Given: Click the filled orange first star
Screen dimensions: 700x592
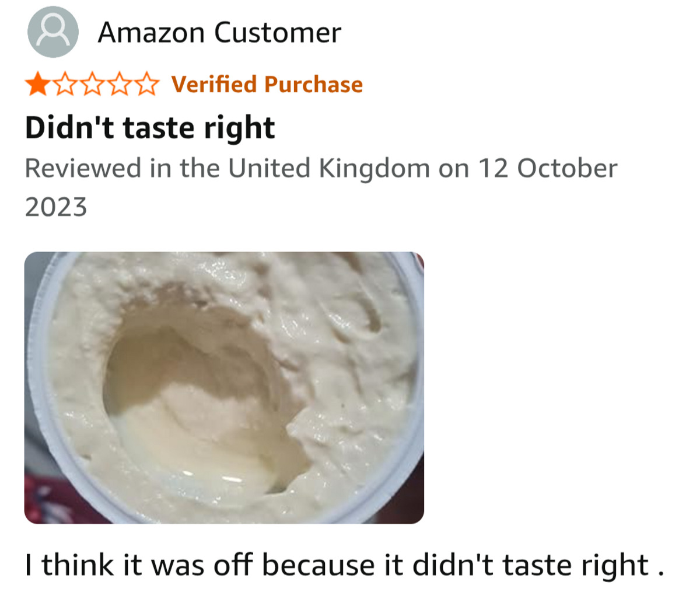Looking at the screenshot, I should pyautogui.click(x=38, y=85).
